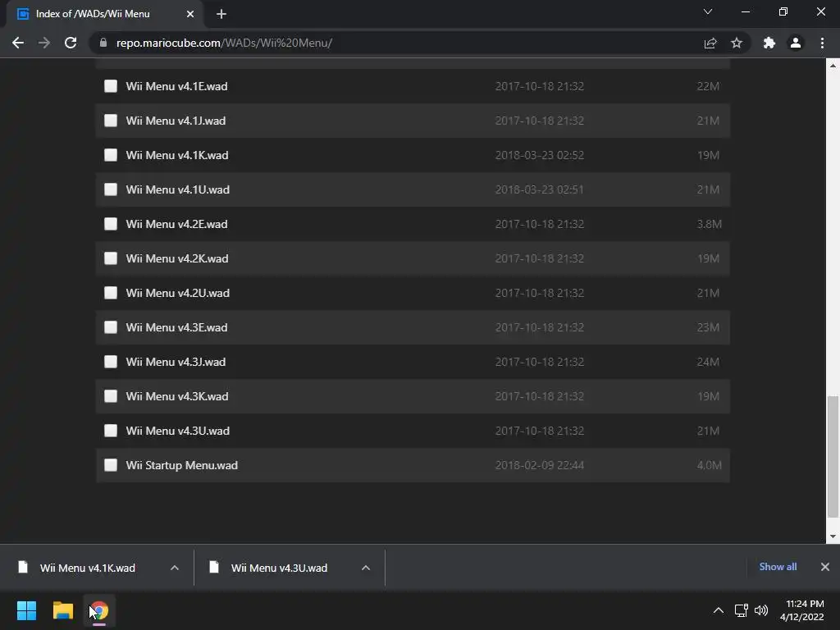Check the box for Wii Startup Menu.wad
The width and height of the screenshot is (840, 630).
coord(111,465)
